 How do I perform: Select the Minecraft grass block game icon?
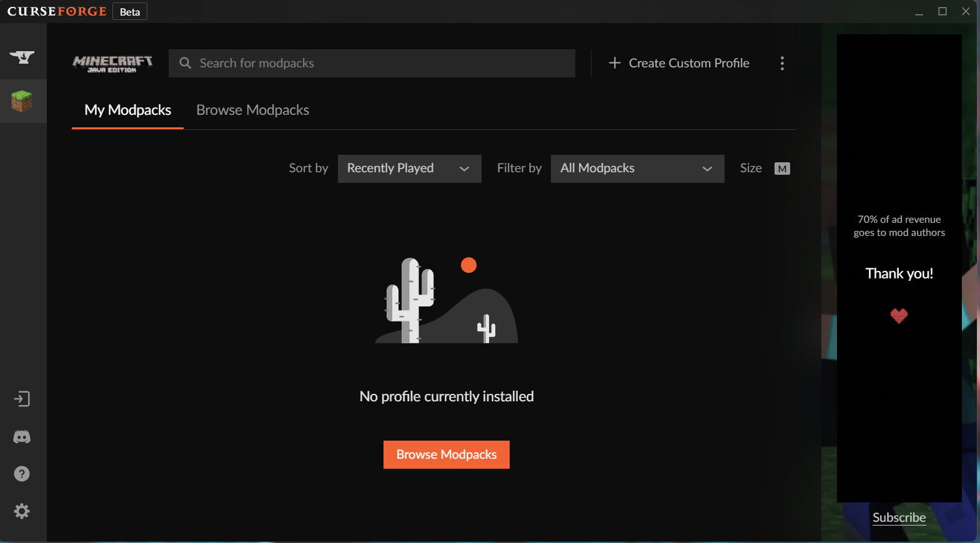(x=22, y=101)
